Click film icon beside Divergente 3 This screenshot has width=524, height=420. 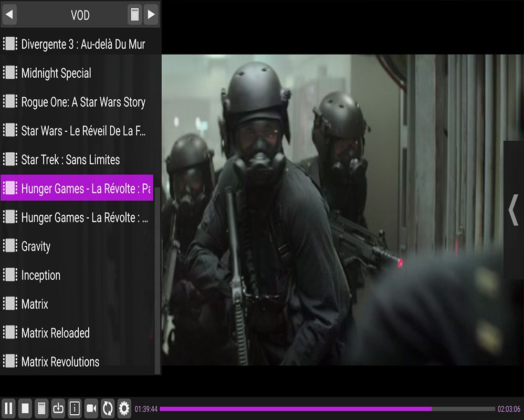(10, 44)
